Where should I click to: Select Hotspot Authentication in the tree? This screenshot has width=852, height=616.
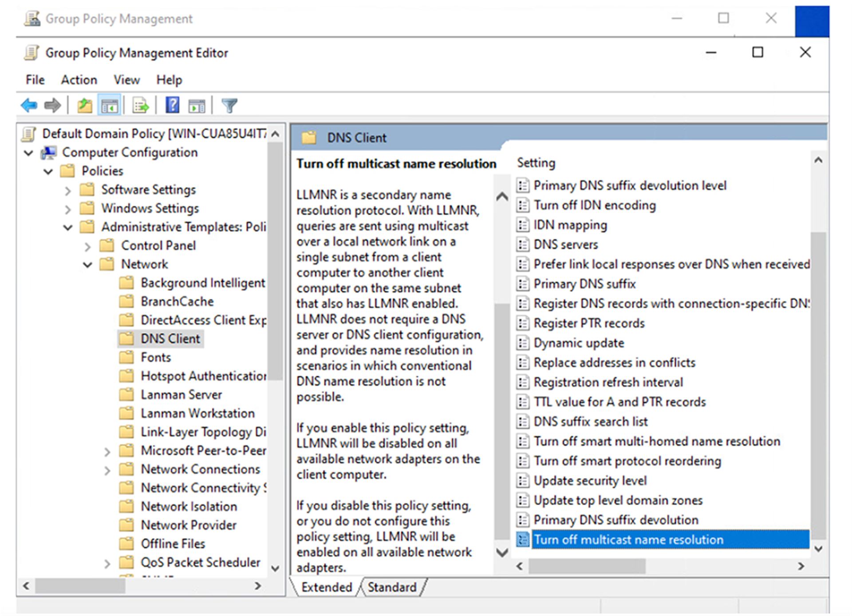tap(204, 376)
